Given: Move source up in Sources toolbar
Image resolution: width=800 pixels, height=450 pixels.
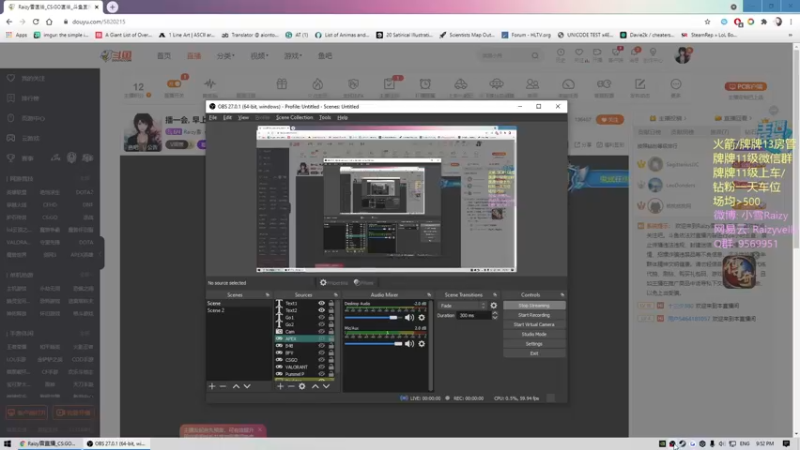Looking at the screenshot, I should (315, 386).
